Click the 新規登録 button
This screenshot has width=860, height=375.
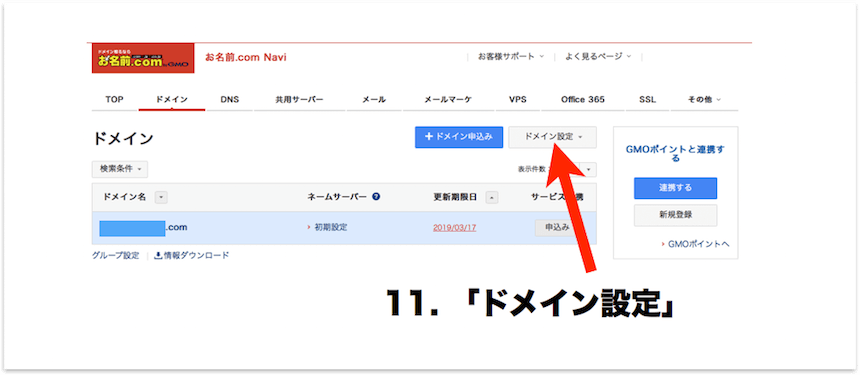click(x=675, y=215)
